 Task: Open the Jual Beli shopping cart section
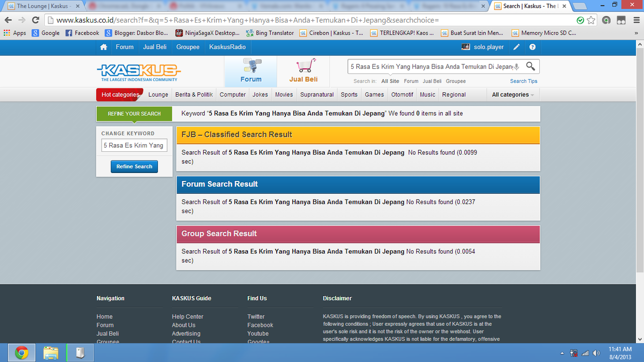point(303,71)
